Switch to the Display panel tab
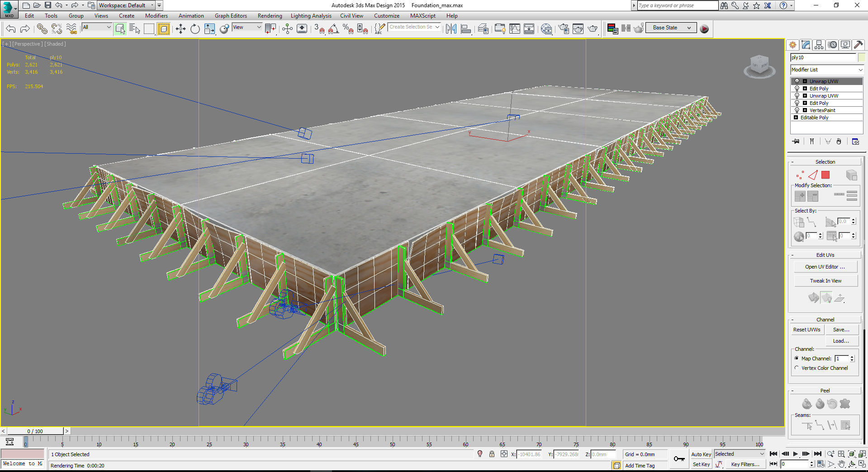 coord(845,45)
